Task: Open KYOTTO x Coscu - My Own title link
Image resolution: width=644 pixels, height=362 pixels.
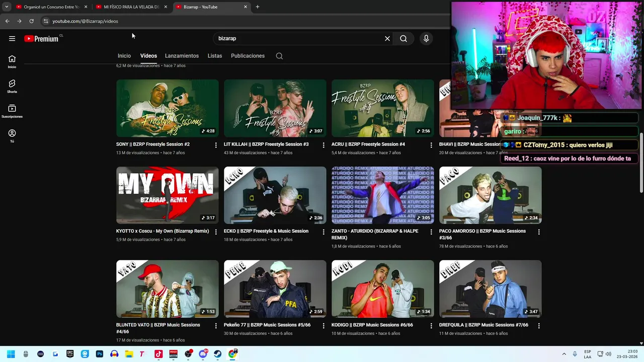Action: tap(163, 231)
